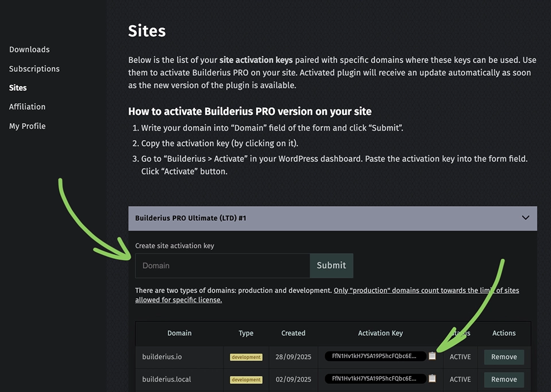Select Sites in the sidebar
Screen dimensions: 551x392
tap(18, 88)
